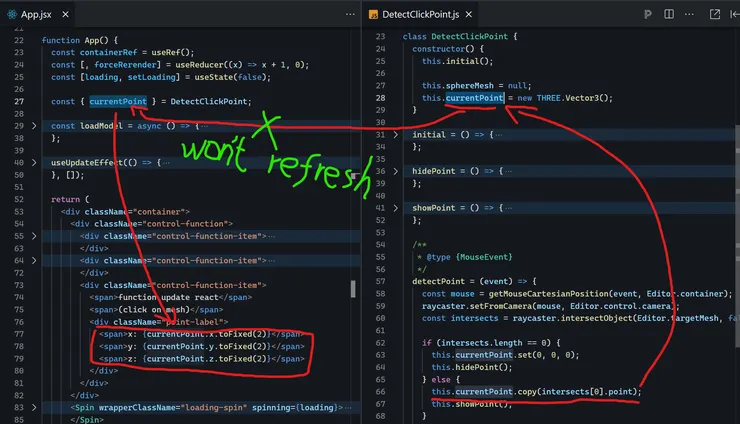Click getMouseCartesianPosition call on line 58
The width and height of the screenshot is (740, 424).
[x=548, y=294]
